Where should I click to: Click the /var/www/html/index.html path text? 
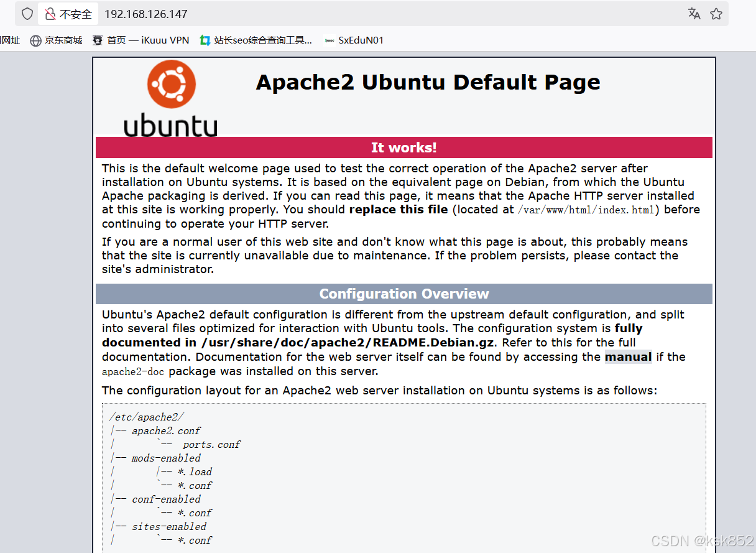(x=586, y=210)
